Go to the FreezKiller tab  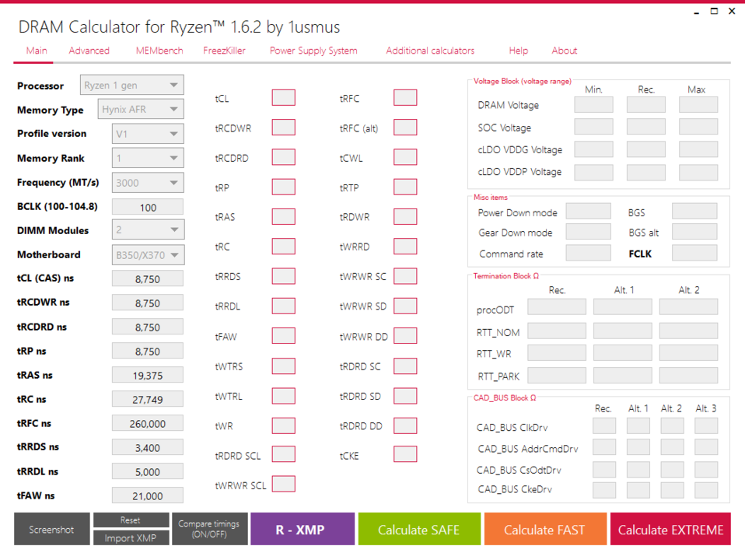(x=224, y=51)
